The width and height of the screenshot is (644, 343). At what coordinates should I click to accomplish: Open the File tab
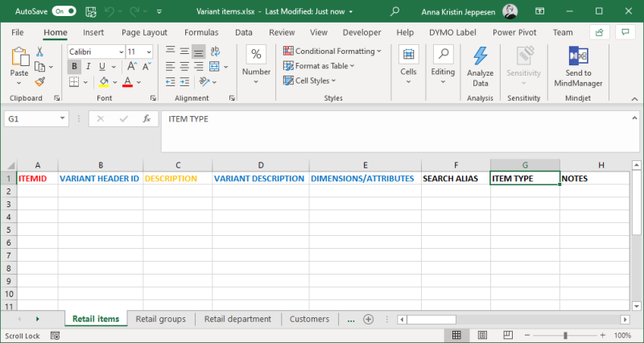pyautogui.click(x=17, y=32)
